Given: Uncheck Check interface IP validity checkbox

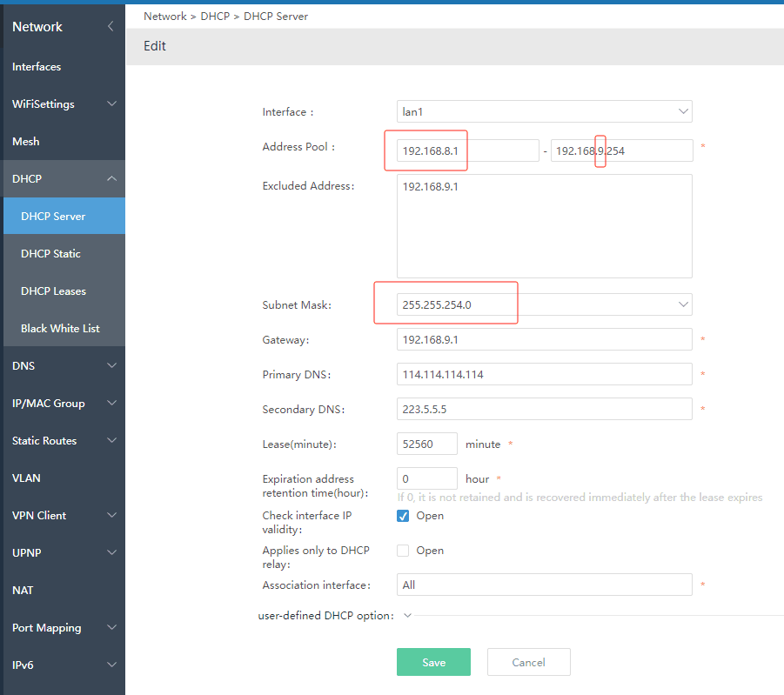Looking at the screenshot, I should pos(403,516).
